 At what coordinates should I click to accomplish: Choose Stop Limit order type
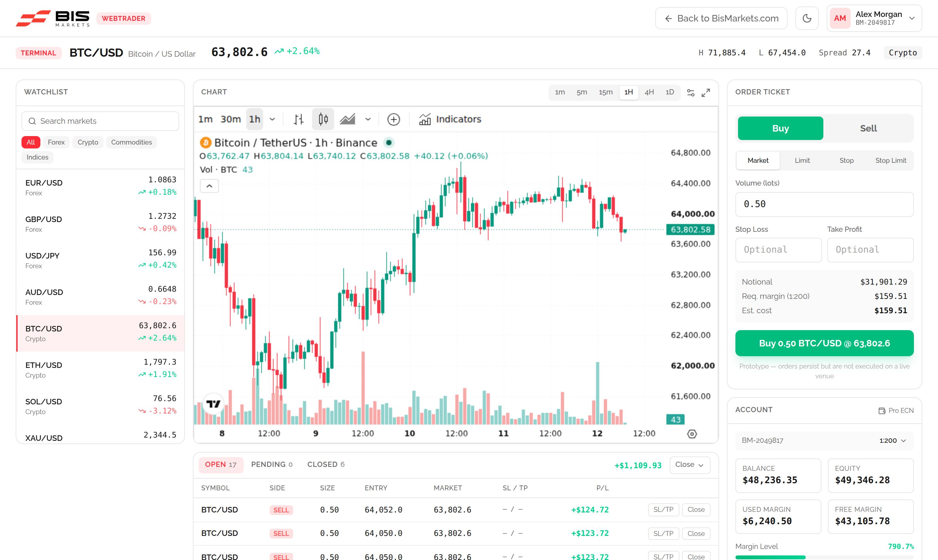click(x=890, y=161)
